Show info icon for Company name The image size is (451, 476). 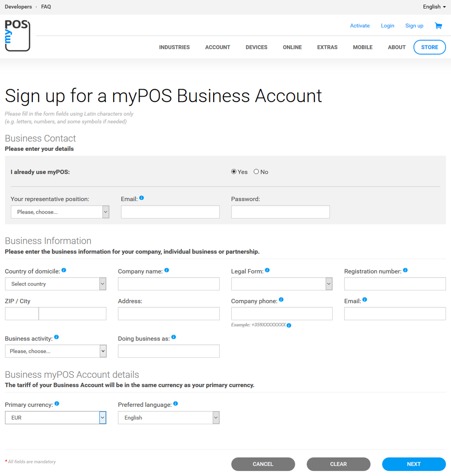click(x=167, y=270)
